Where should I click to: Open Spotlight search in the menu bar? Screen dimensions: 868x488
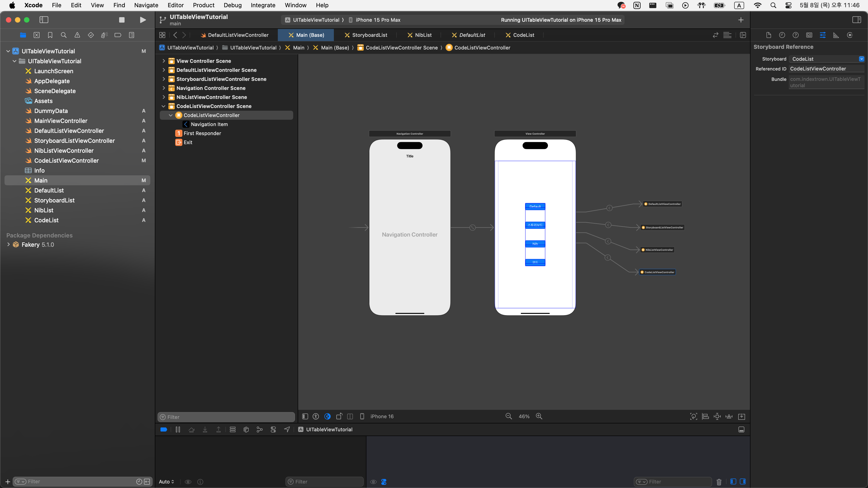coord(773,5)
